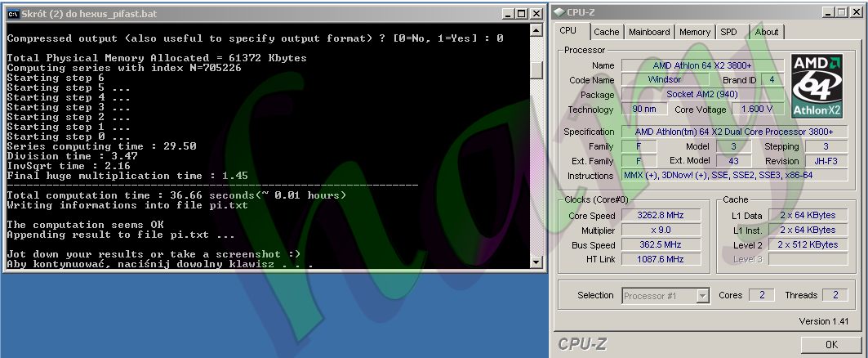Click the Threads count field

(835, 296)
